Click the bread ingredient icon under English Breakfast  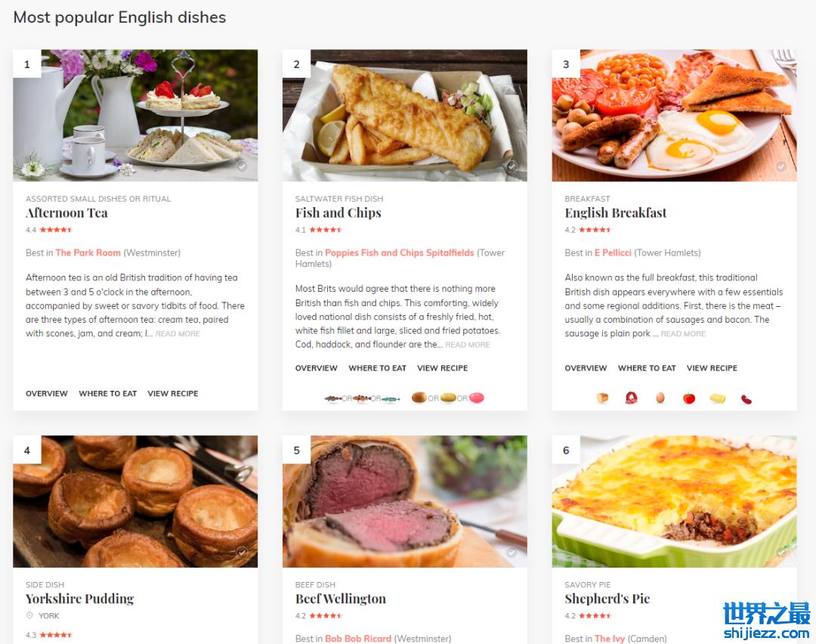pos(602,398)
